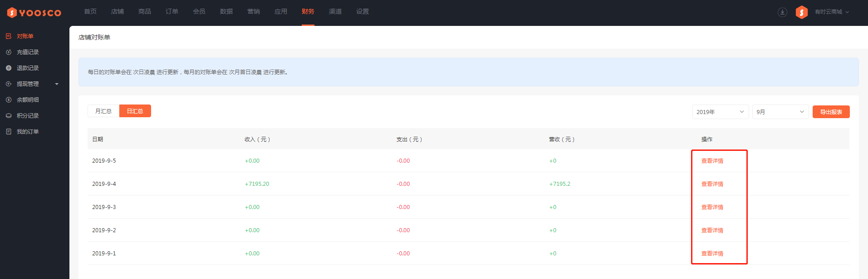Click the 2019-9-1 date cell
Viewport: 868px width, 279px height.
click(x=104, y=254)
